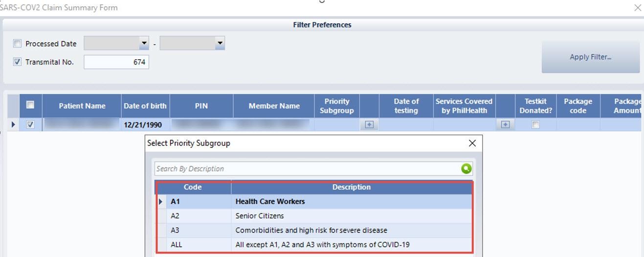This screenshot has height=257, width=644.
Task: Open the Processed Date end dropdown
Action: 220,43
